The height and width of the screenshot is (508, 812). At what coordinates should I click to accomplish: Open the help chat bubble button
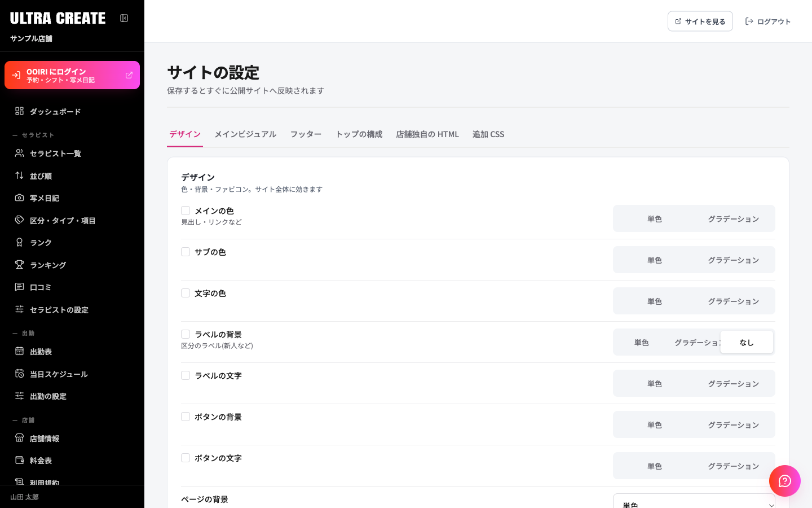[x=785, y=481]
